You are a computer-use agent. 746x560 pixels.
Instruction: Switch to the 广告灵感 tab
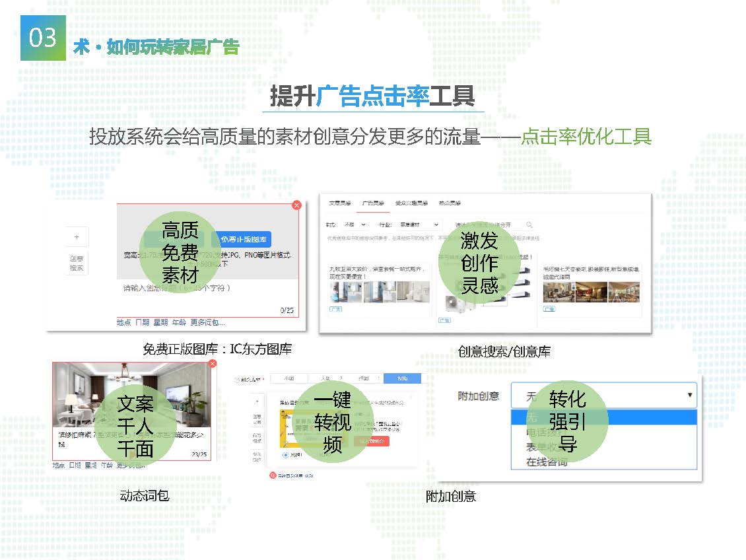coord(373,203)
